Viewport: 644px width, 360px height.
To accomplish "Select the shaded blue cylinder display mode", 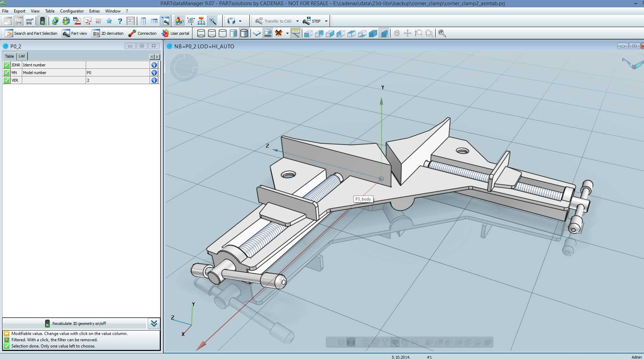I will pyautogui.click(x=233, y=33).
